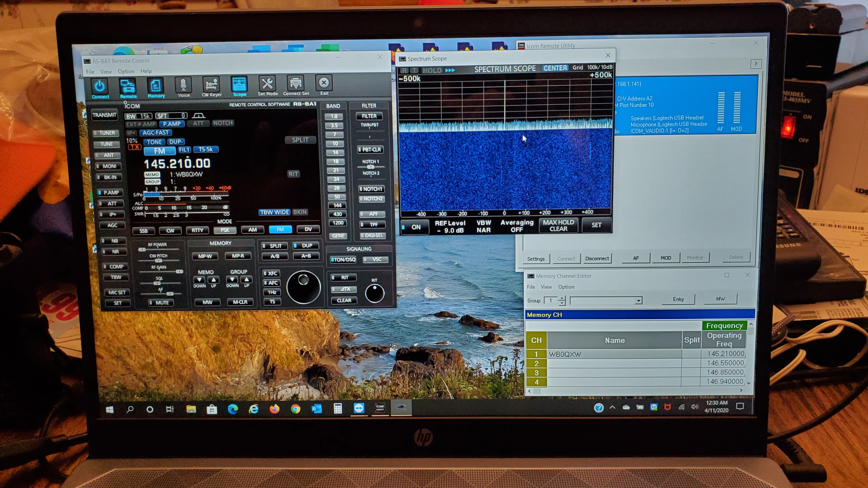Screen dimensions: 868x488
Task: Open Help menu in RS-BA1
Action: point(146,71)
